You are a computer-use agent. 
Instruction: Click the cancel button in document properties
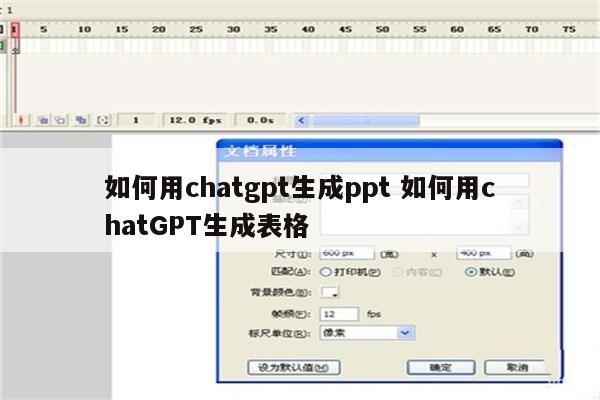pyautogui.click(x=517, y=367)
